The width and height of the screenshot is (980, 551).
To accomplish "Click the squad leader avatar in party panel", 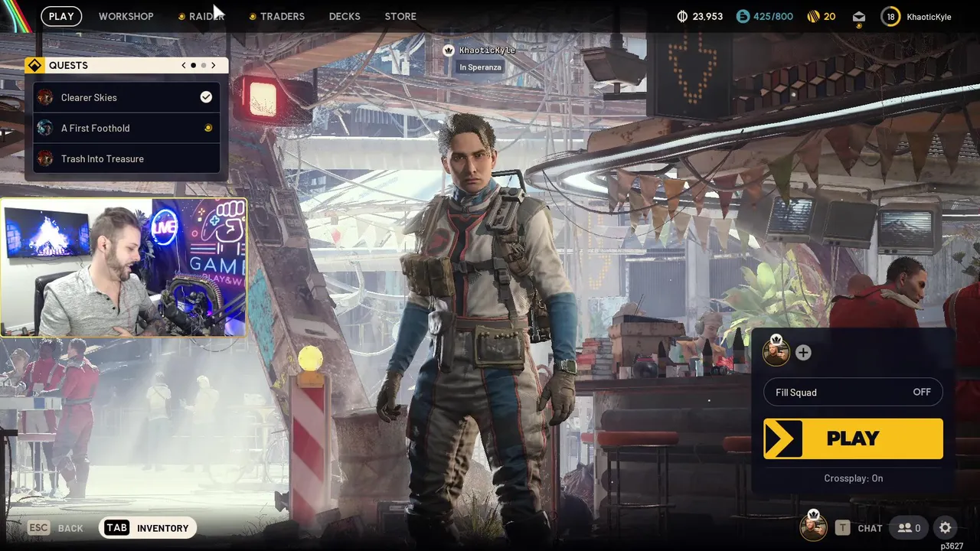I will [776, 351].
